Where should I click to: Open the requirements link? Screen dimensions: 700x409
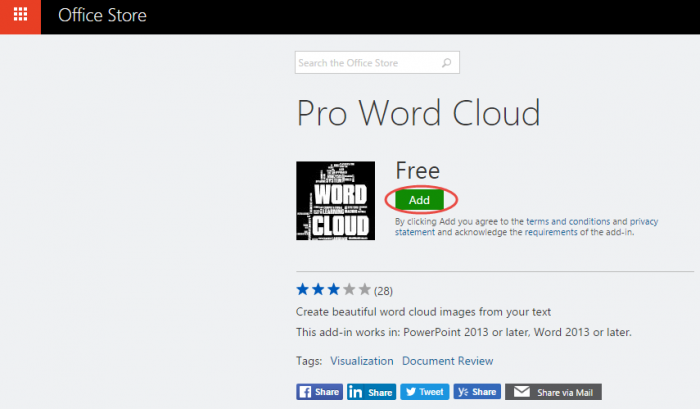tap(551, 232)
